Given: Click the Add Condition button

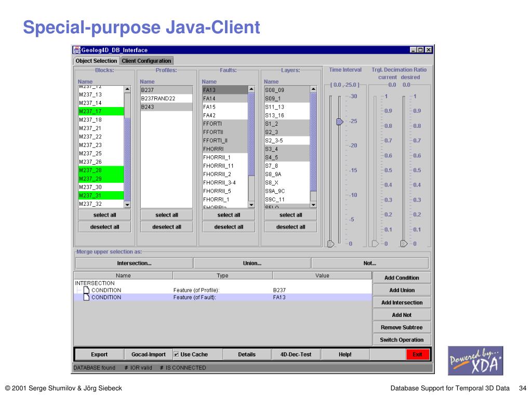Looking at the screenshot, I should click(402, 277).
